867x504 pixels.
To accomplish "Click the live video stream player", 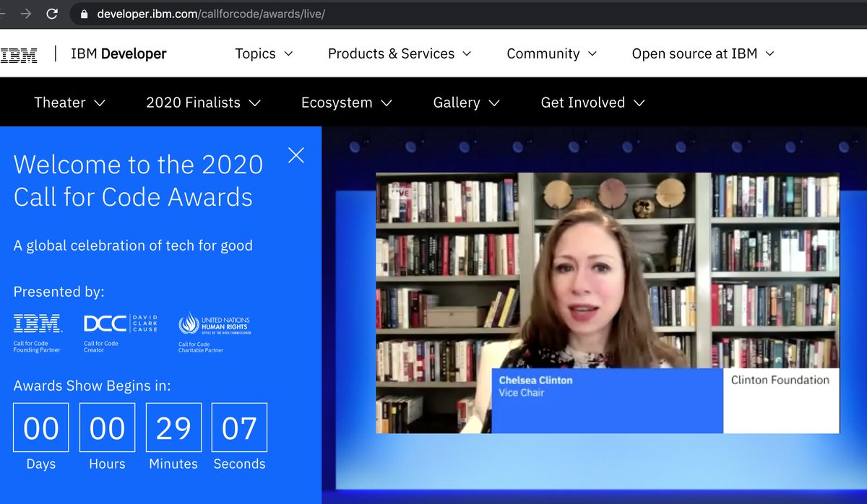I will [x=608, y=303].
